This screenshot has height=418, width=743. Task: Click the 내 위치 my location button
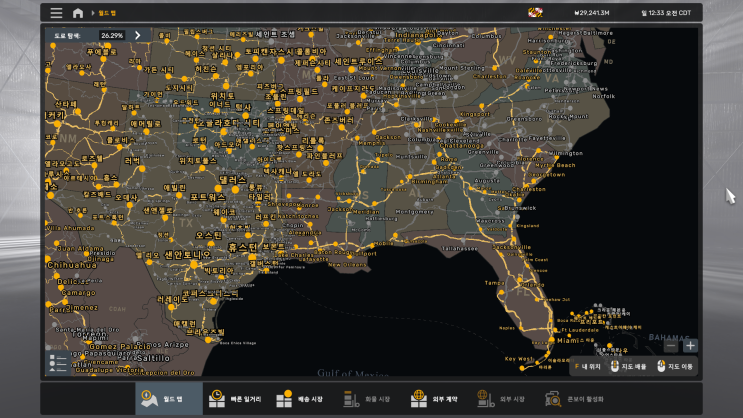pos(588,366)
